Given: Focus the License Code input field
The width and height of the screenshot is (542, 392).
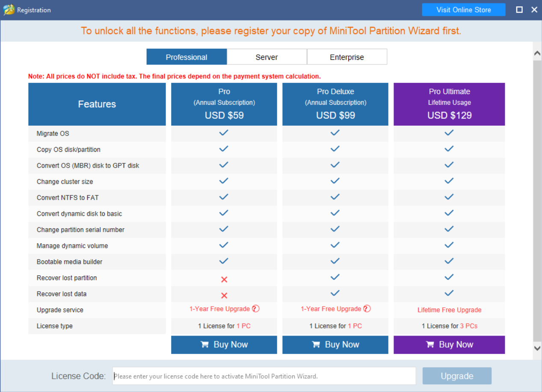Looking at the screenshot, I should tap(264, 376).
